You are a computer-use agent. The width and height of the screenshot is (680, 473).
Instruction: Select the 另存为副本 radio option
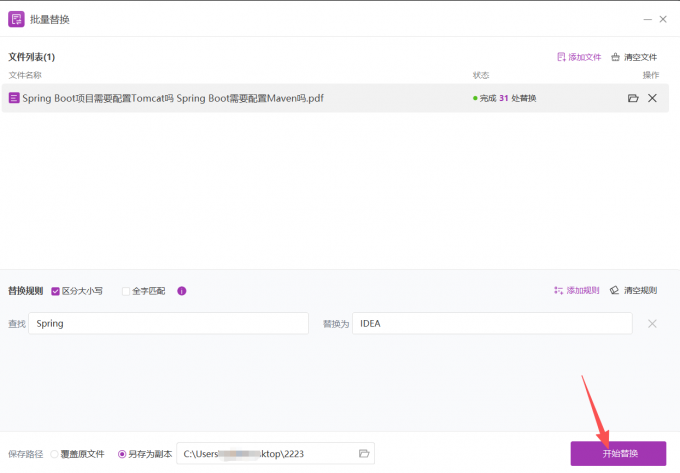[x=122, y=454]
